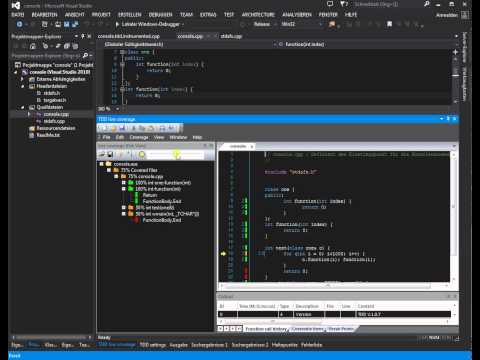The image size is (480, 360).
Task: Collapse the console project node
Action: pyautogui.click(x=16, y=72)
